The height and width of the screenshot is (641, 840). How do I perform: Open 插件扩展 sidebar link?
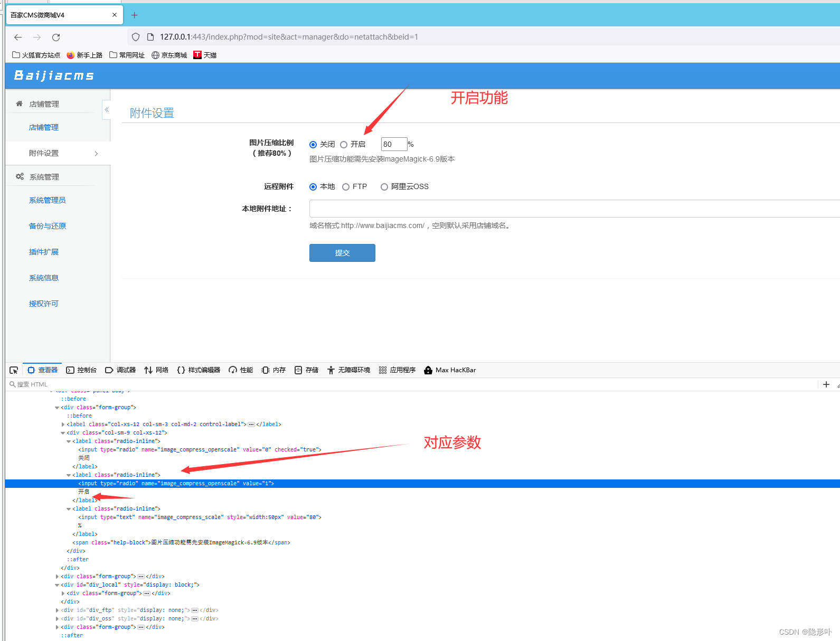(44, 252)
